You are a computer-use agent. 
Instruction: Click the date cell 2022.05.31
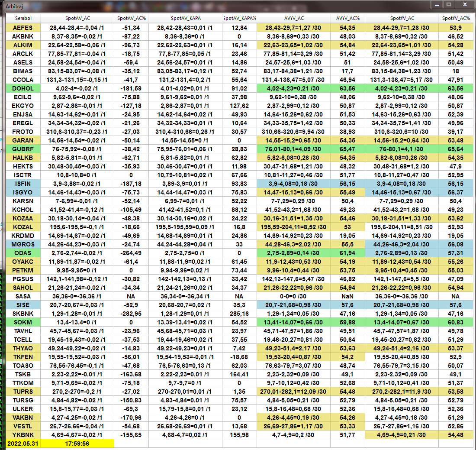pos(23,444)
